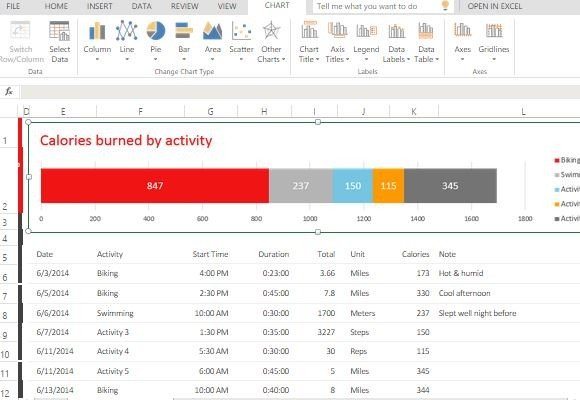Click the Calories column heading
This screenshot has height=400, width=580.
click(x=415, y=254)
